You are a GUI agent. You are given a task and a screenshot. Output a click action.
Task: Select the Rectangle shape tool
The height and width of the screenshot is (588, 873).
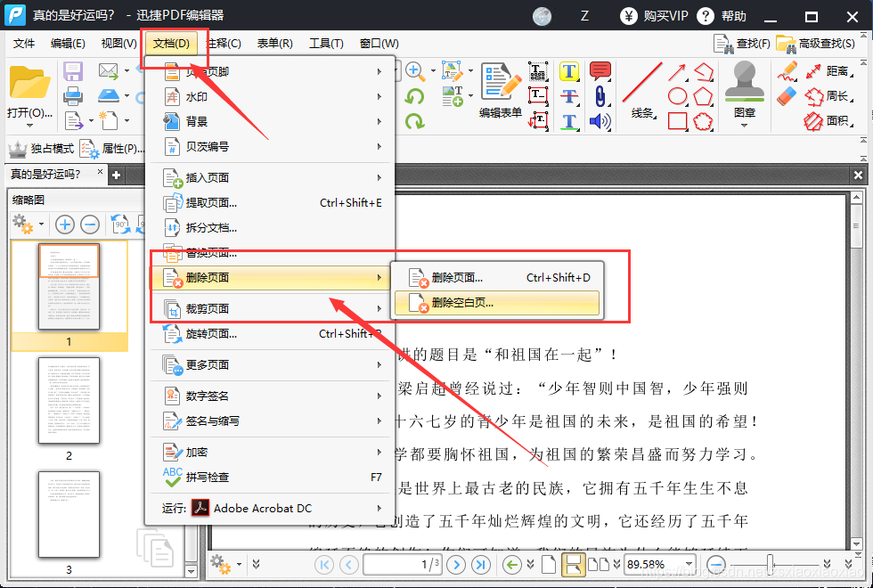click(677, 121)
